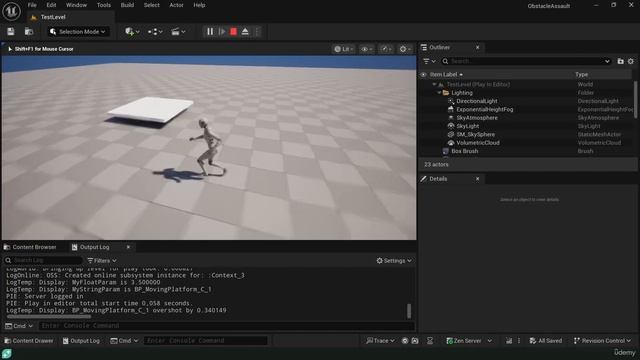
Task: Open the play options three-dot menu
Action: pos(257,31)
